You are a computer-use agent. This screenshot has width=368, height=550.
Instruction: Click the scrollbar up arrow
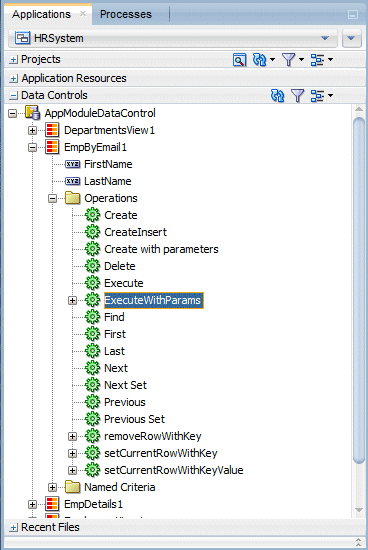click(x=359, y=109)
